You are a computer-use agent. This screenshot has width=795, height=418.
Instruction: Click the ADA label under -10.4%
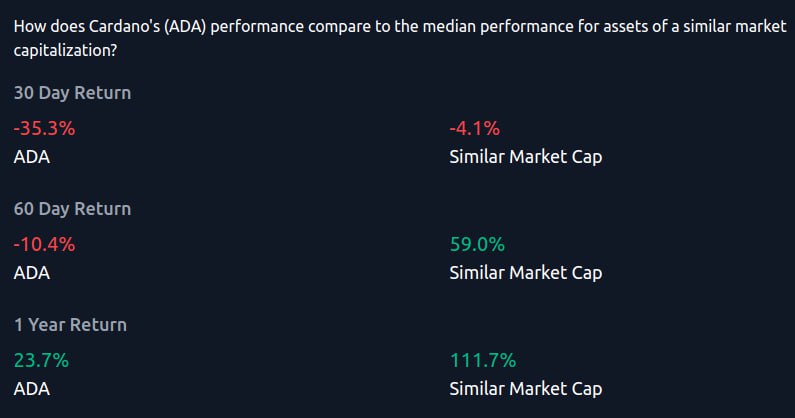(x=31, y=273)
